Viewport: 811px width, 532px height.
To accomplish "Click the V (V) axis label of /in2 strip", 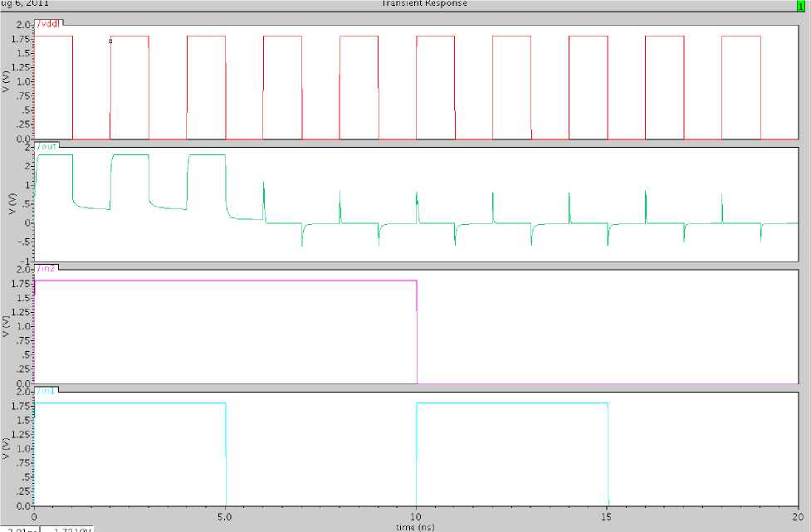I will 7,326.
